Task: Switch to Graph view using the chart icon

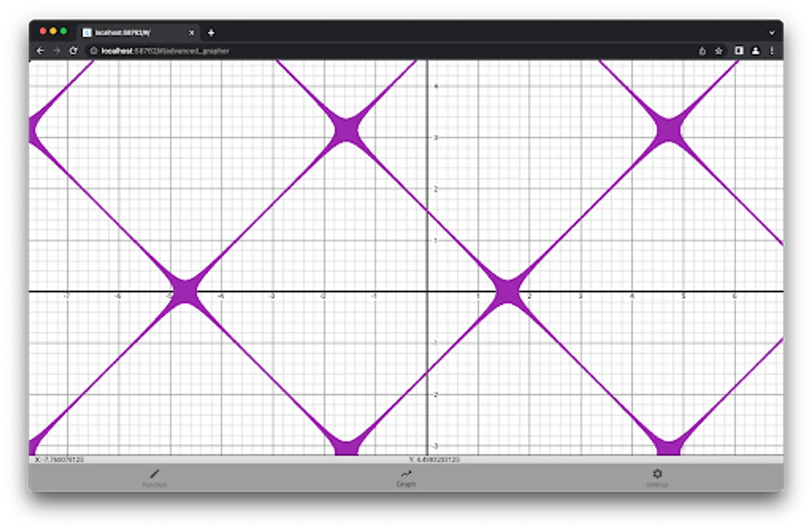Action: [x=406, y=473]
